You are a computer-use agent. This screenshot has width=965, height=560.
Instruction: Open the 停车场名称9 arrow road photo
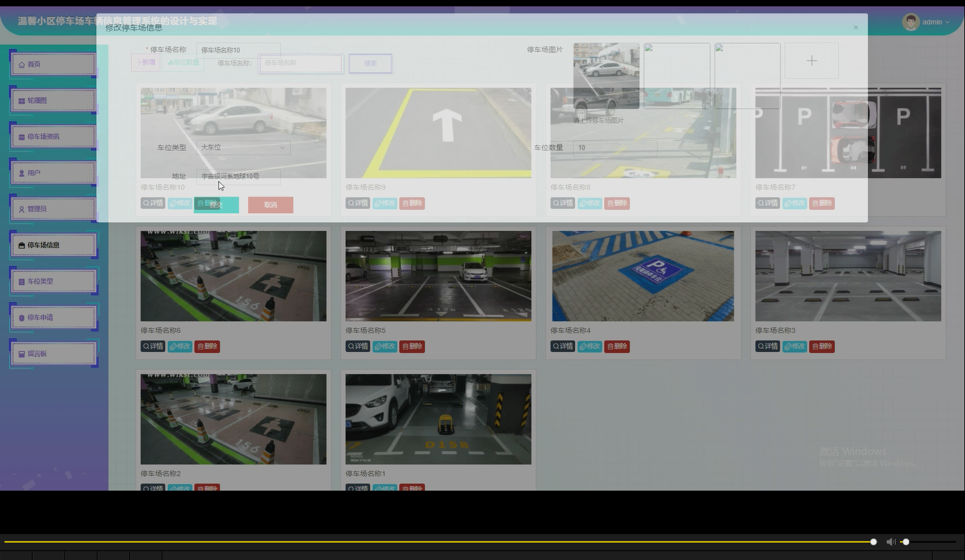(439, 133)
